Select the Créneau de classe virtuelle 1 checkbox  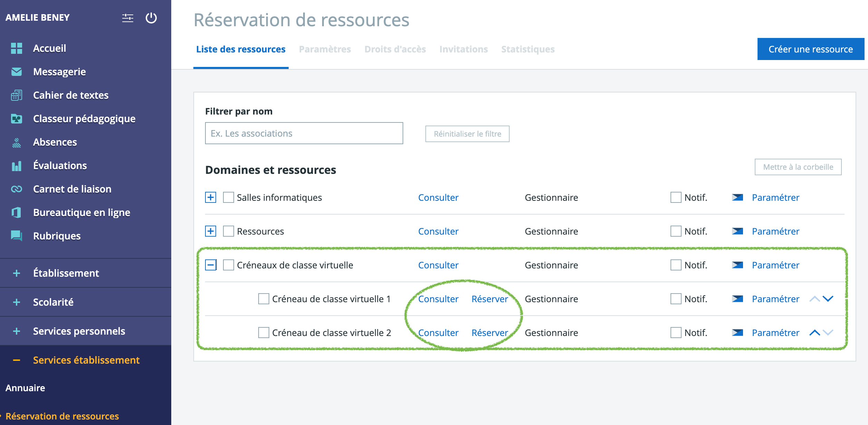[x=263, y=299]
